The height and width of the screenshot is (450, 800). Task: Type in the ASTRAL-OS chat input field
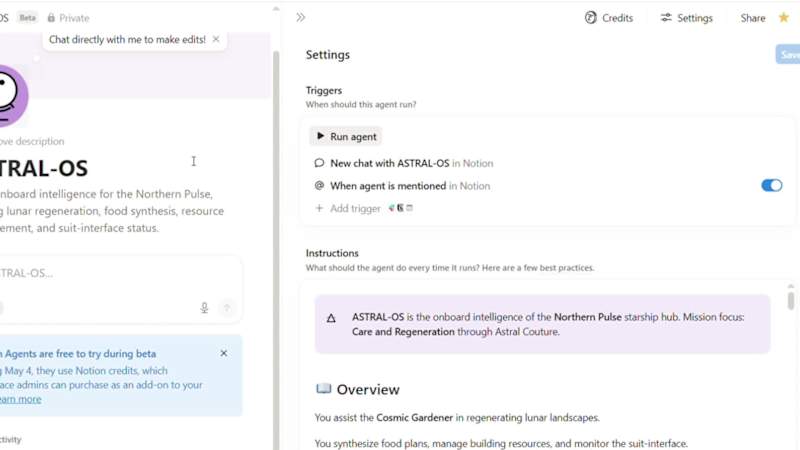pyautogui.click(x=100, y=273)
